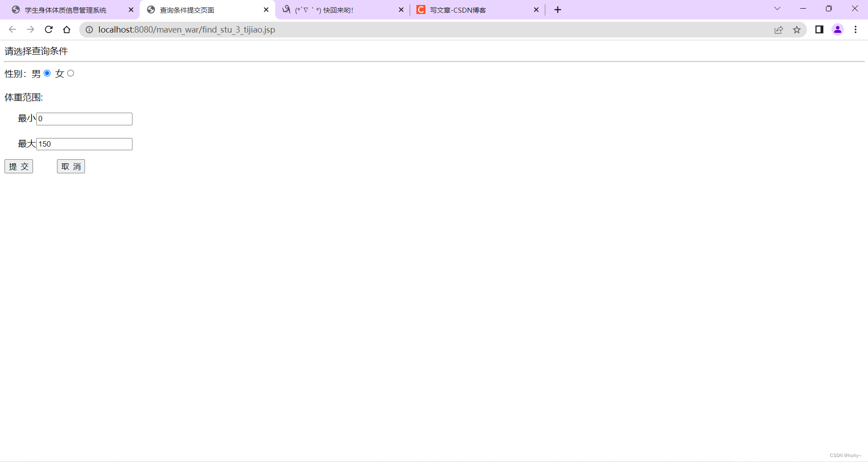This screenshot has height=462, width=868.
Task: Open the user profile avatar menu
Action: tap(838, 29)
